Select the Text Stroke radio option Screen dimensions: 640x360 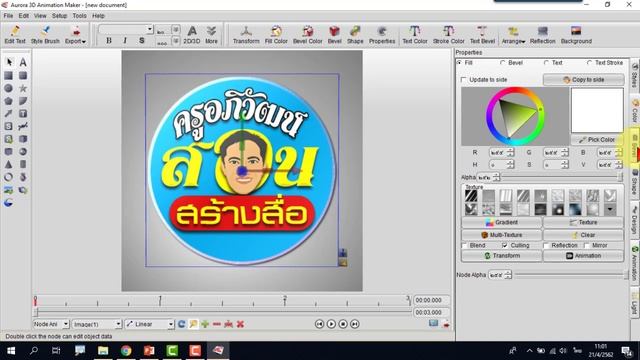(x=589, y=63)
